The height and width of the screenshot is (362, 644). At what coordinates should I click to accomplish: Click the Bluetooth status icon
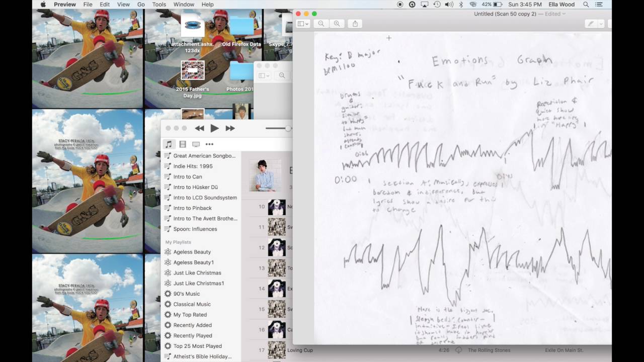pyautogui.click(x=461, y=5)
